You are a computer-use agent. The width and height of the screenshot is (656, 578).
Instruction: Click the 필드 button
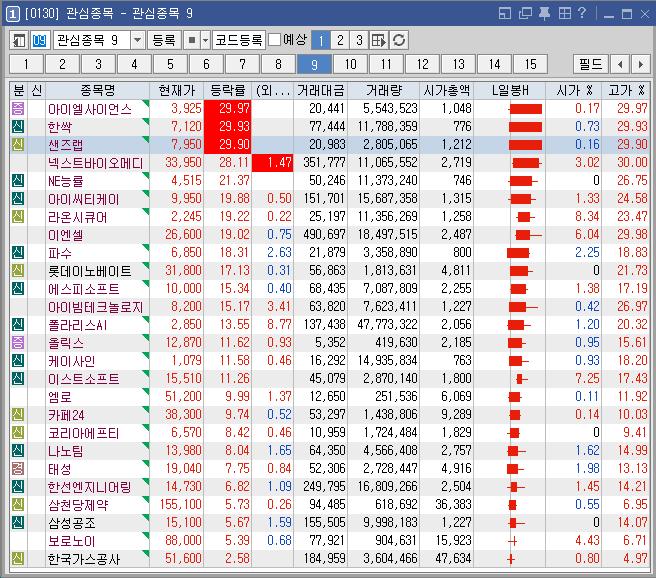[x=590, y=64]
